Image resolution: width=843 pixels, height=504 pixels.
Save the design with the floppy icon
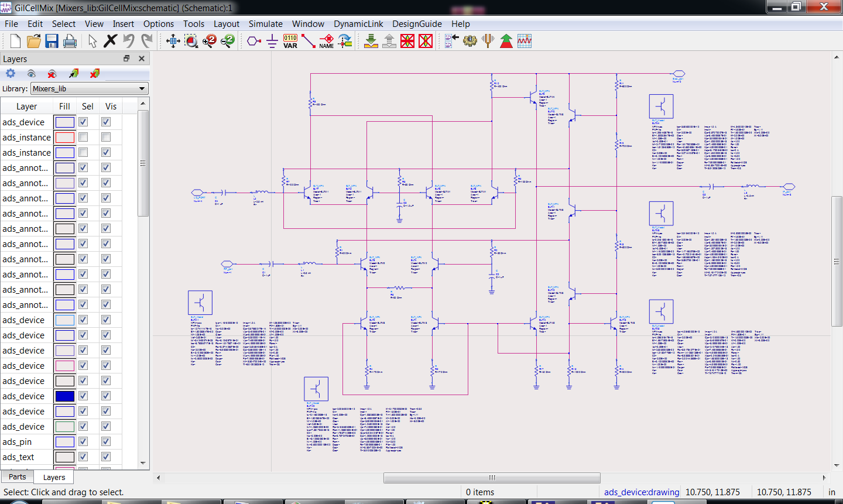coord(52,41)
